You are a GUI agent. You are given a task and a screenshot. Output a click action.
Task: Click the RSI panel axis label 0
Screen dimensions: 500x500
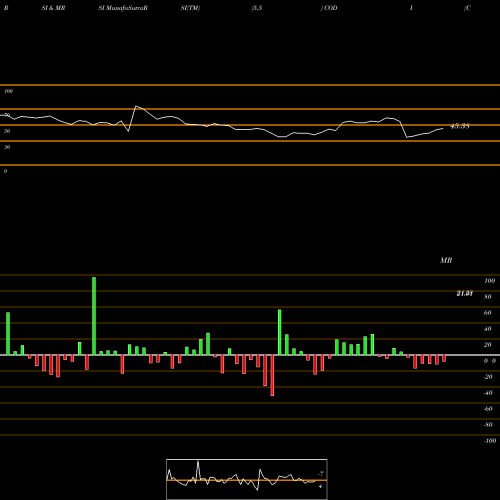[5, 171]
